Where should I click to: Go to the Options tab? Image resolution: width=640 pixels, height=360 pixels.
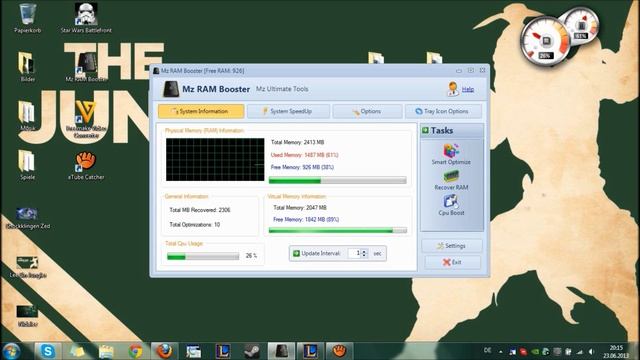pyautogui.click(x=367, y=111)
